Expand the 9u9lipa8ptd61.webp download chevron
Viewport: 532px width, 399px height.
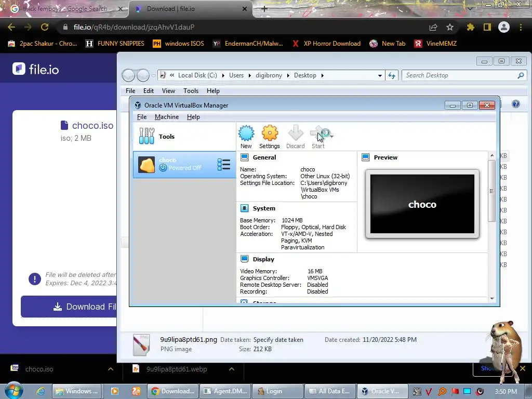click(231, 369)
